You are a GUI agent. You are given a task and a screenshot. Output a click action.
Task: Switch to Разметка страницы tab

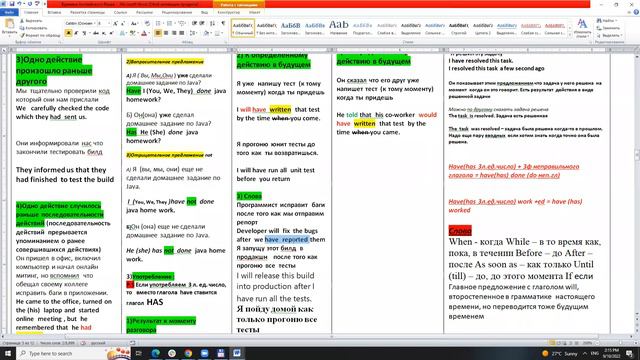(x=87, y=13)
